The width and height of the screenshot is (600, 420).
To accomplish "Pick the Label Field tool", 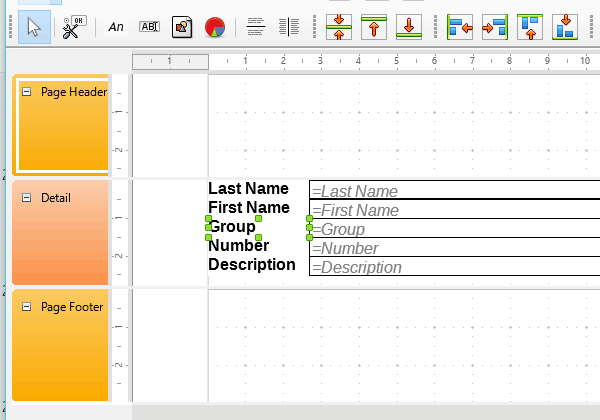I will [116, 27].
